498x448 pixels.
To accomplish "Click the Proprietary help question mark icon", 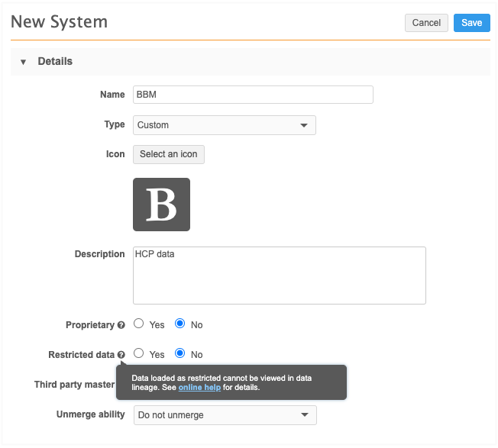I will pyautogui.click(x=121, y=325).
